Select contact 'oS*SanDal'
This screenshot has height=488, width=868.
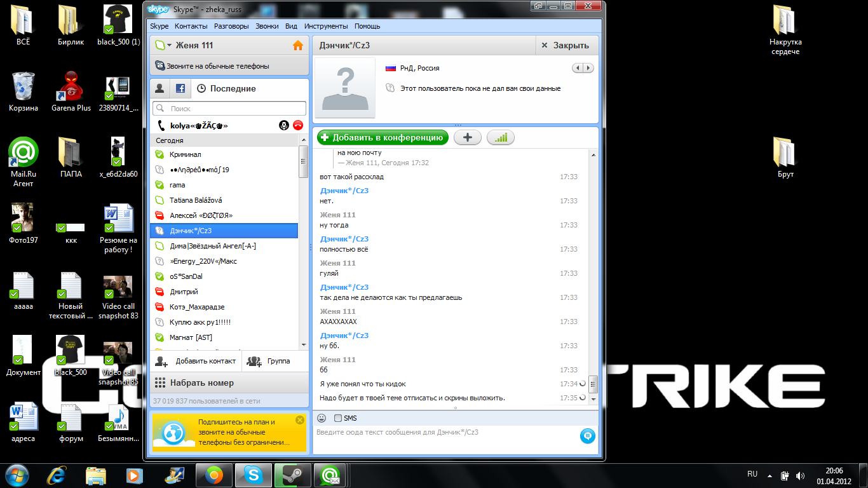(224, 276)
